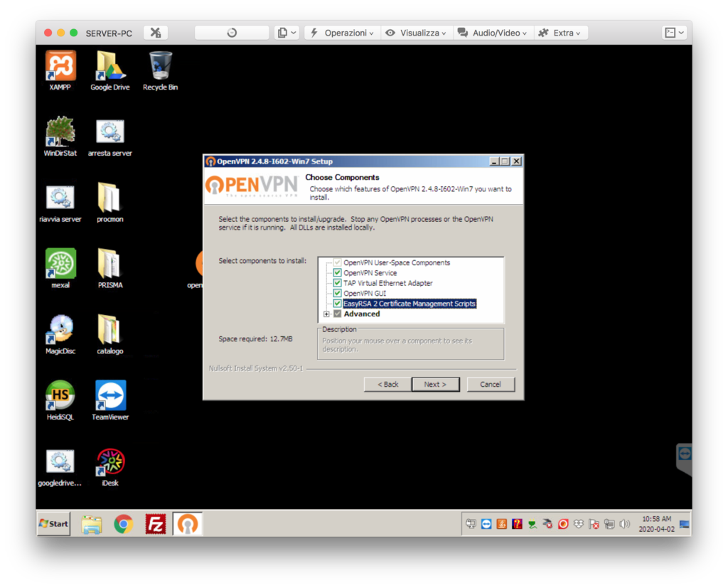Click the reload spinner in the remote toolbar

[x=232, y=33]
